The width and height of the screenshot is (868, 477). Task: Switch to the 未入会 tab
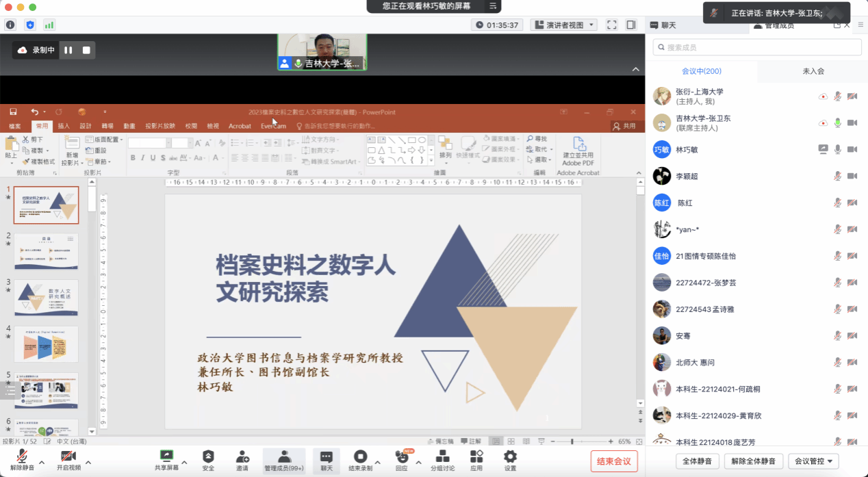click(x=813, y=71)
